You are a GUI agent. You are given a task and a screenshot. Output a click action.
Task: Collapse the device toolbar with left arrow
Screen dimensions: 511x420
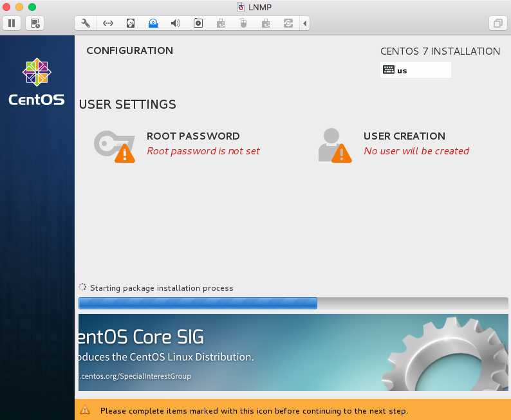pos(304,23)
